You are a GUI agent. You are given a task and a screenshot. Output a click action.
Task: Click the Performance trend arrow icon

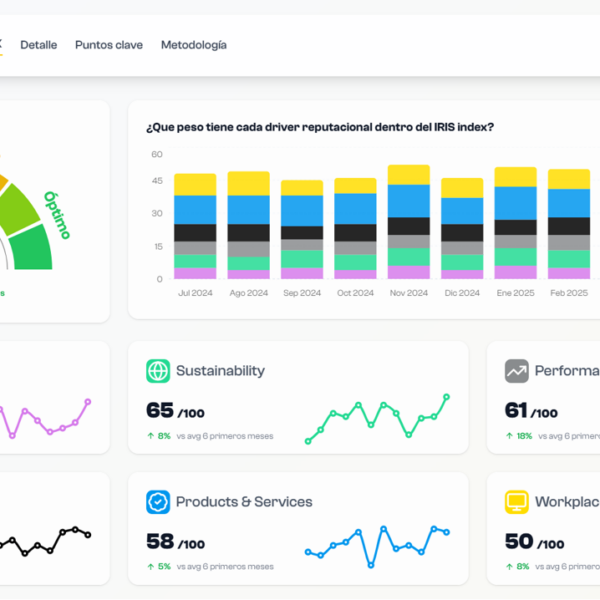pos(516,371)
